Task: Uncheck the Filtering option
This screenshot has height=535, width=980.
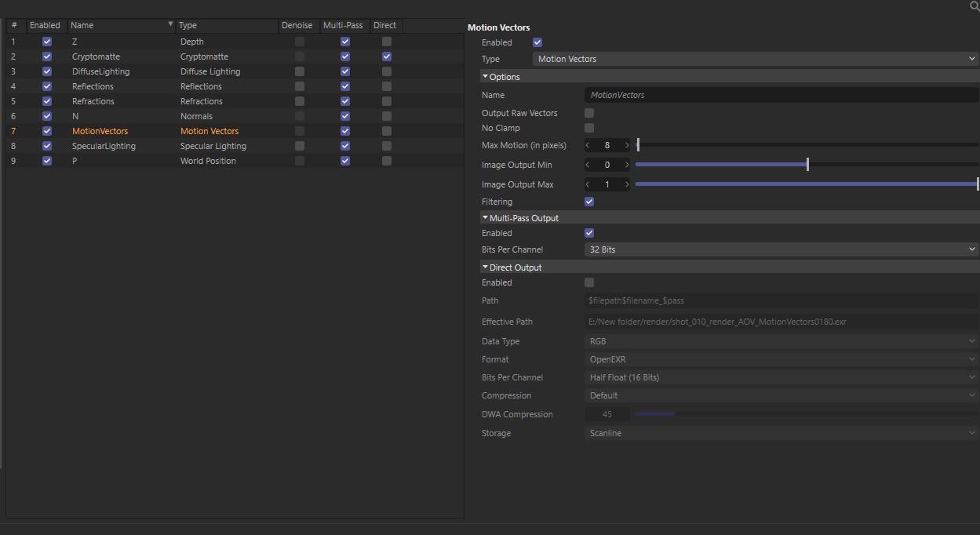Action: pyautogui.click(x=589, y=202)
